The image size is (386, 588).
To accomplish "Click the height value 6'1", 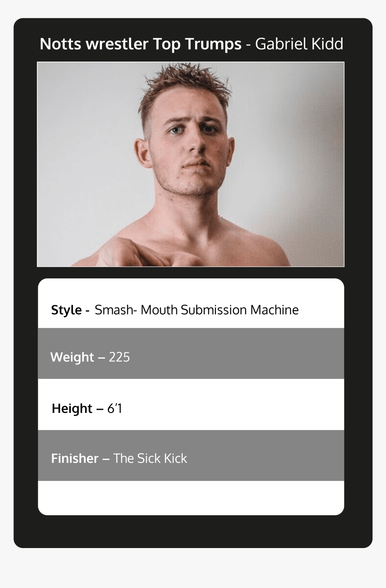I will tap(115, 408).
